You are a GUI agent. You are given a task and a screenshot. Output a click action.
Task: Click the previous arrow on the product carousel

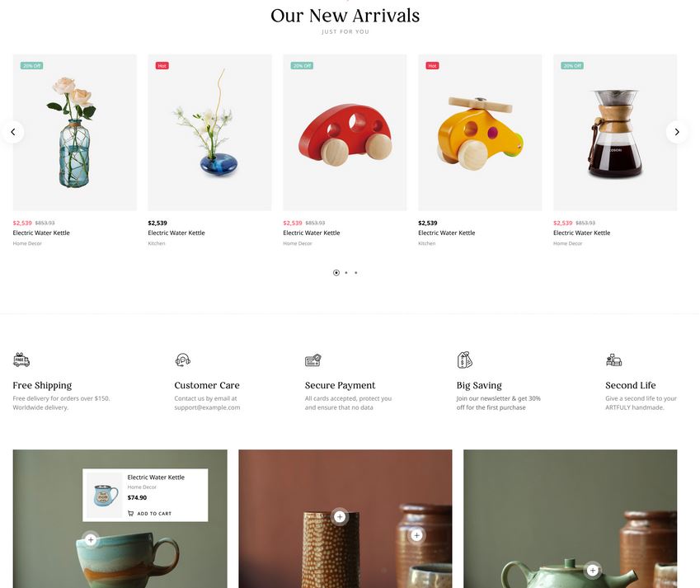tap(13, 132)
